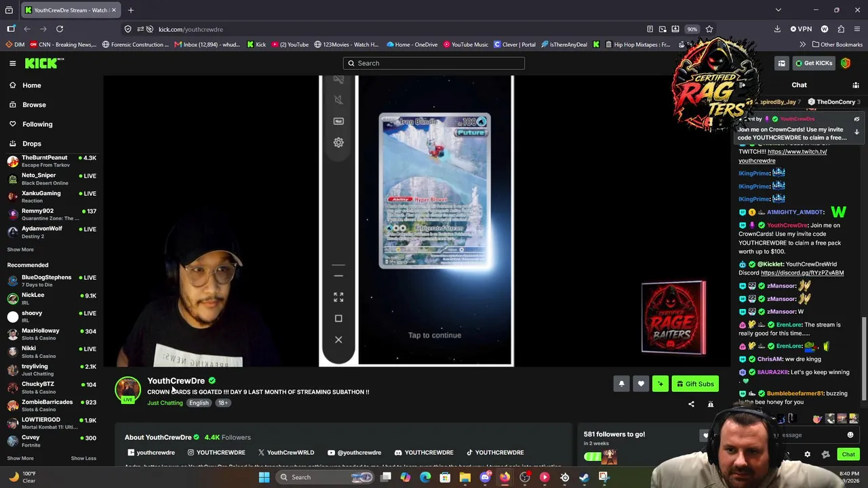Click Tap to continue on the stream
The image size is (868, 488).
pos(435,335)
